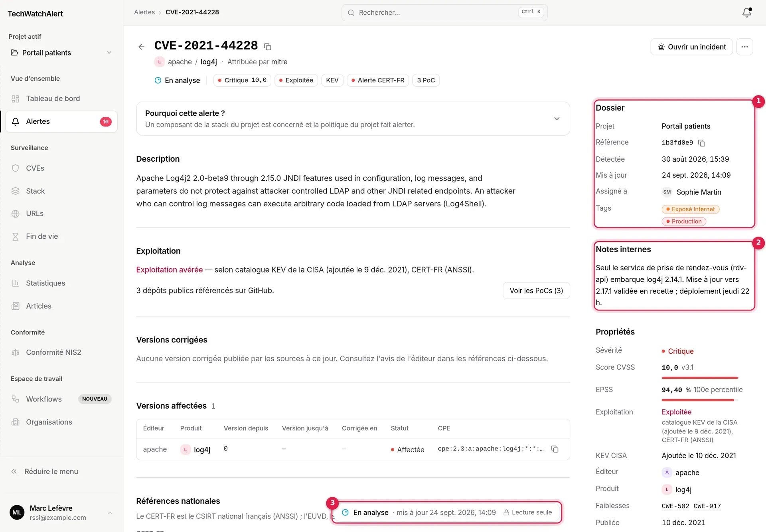Click the Production tag

click(x=684, y=222)
